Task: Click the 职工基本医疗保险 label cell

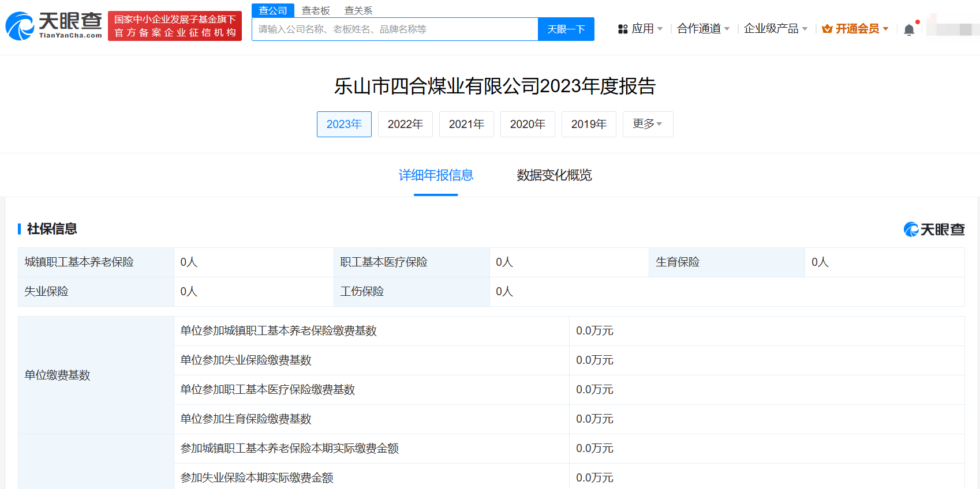Action: click(x=412, y=262)
